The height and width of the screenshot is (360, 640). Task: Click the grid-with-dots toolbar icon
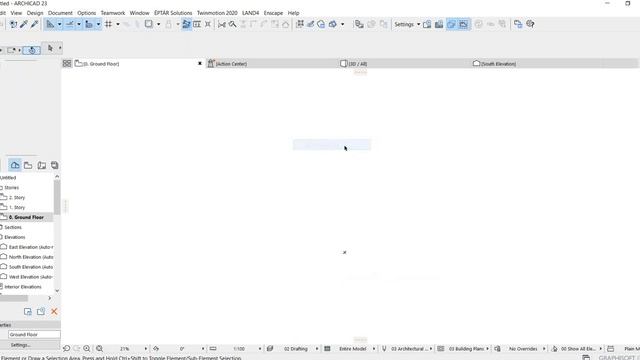[x=300, y=24]
